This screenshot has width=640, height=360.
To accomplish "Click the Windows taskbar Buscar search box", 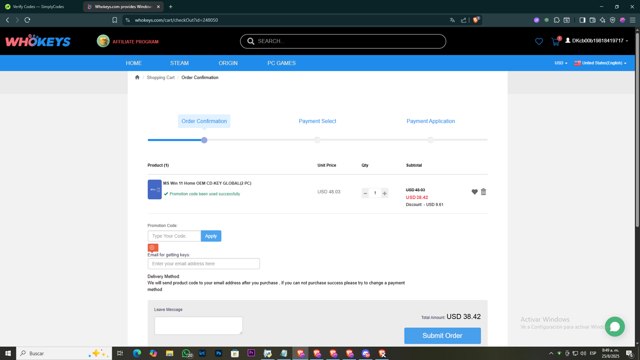I will [x=64, y=353].
